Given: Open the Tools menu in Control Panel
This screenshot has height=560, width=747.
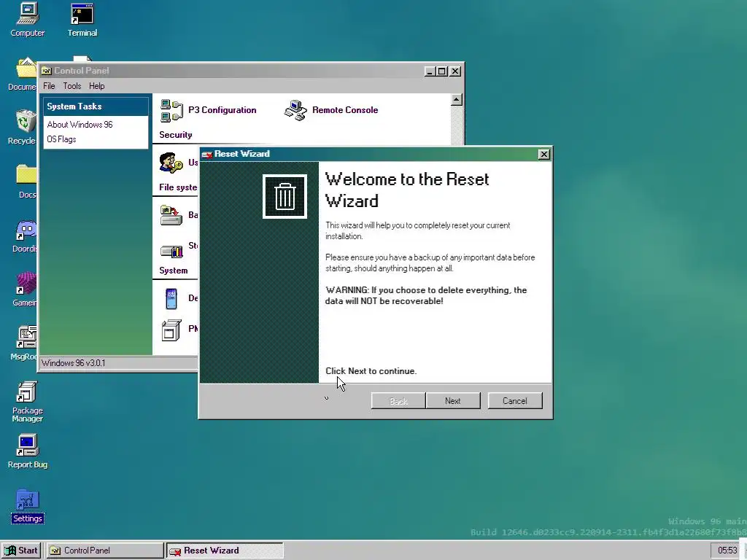Looking at the screenshot, I should (x=72, y=86).
